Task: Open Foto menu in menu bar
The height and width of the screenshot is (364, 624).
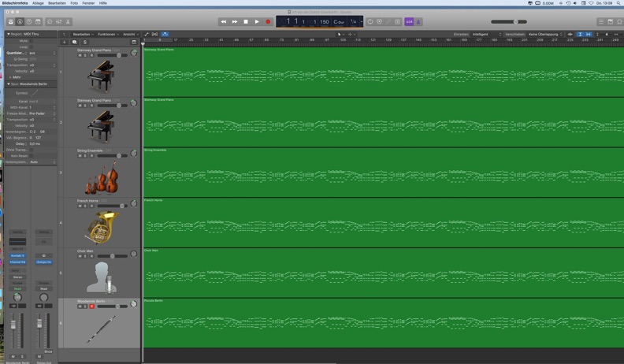Action: click(74, 3)
